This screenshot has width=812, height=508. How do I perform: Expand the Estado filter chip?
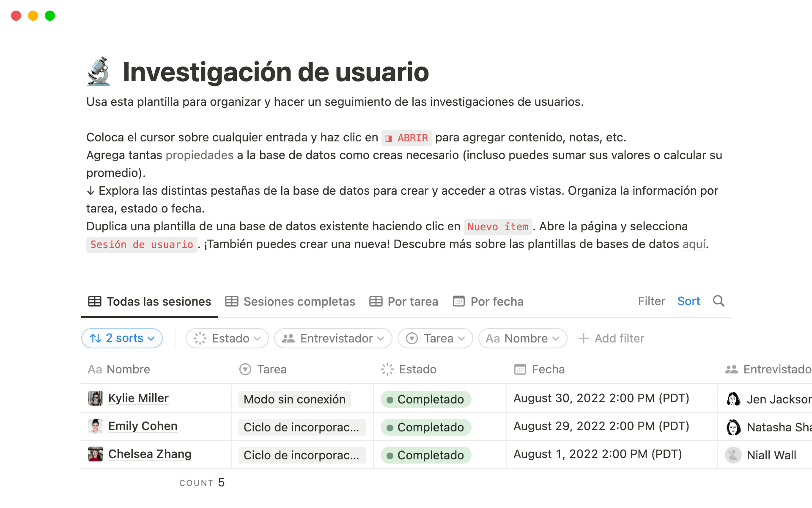227,338
